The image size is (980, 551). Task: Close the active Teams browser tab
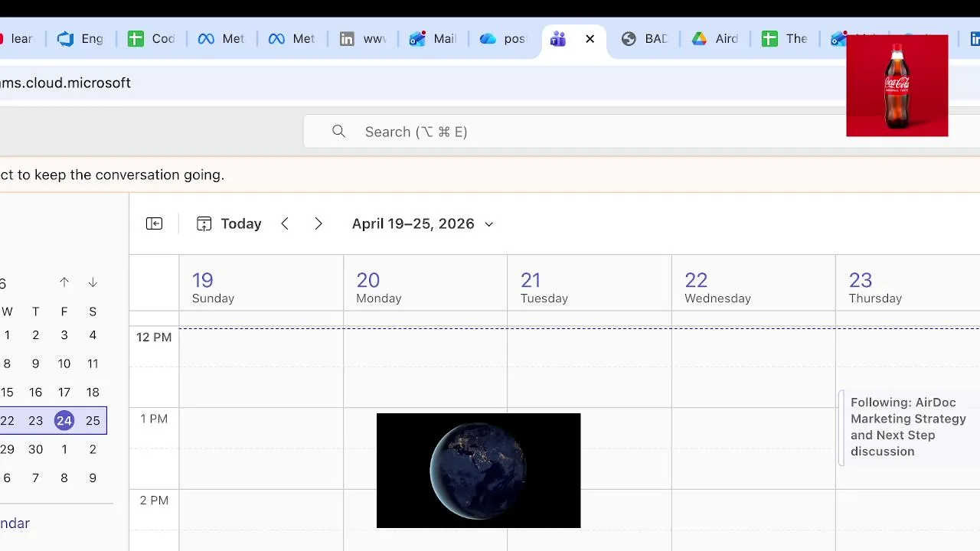[x=590, y=39]
